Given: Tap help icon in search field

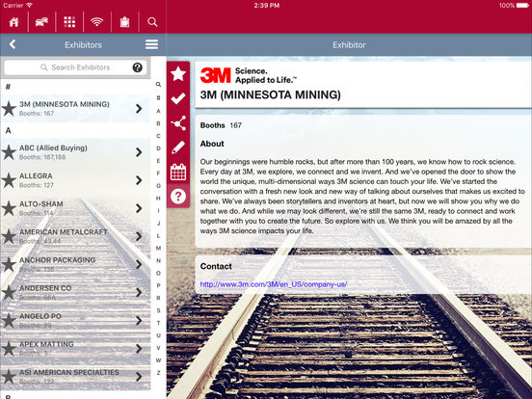Looking at the screenshot, I should pos(138,67).
